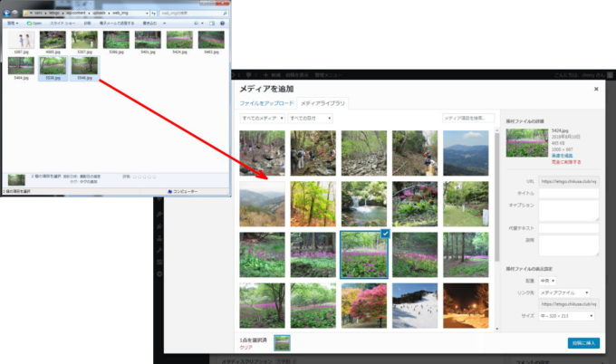Select the ski slope snow photo
Image resolution: width=616 pixels, height=364 pixels.
pyautogui.click(x=414, y=306)
